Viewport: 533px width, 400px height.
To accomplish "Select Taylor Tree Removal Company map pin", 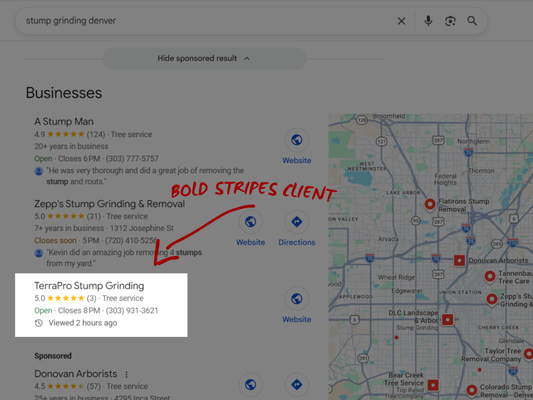I will (528, 354).
